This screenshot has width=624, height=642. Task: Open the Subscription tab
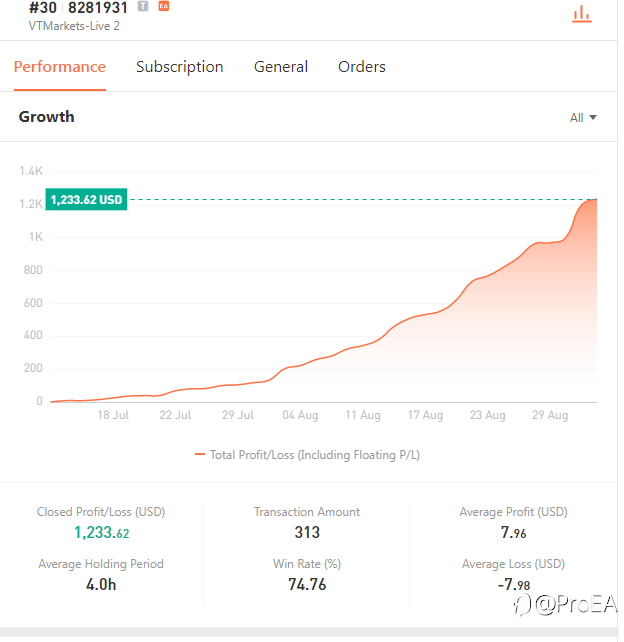click(179, 67)
